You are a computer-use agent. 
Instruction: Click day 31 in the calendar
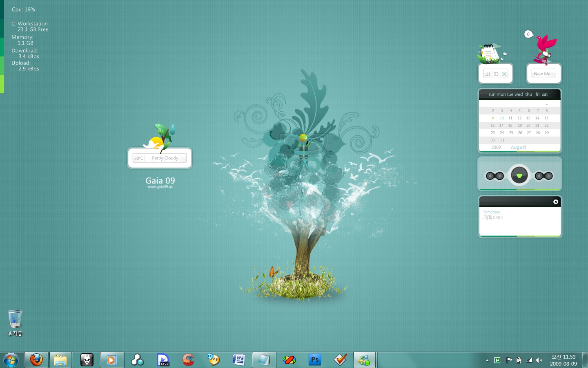(502, 140)
